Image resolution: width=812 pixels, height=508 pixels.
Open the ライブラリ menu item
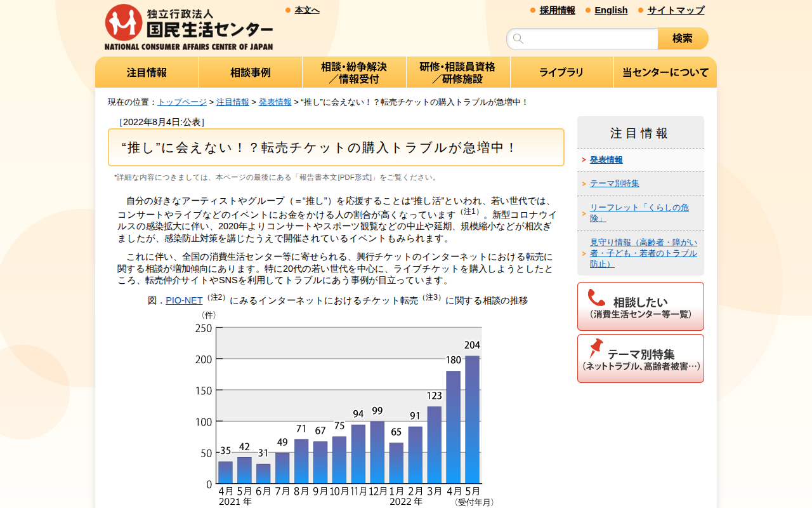click(561, 72)
